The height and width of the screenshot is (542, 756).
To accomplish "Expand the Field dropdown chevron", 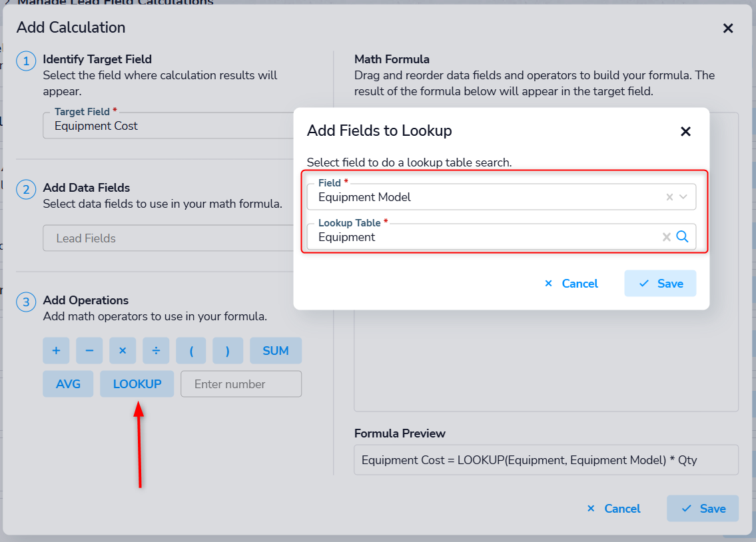I will point(683,197).
